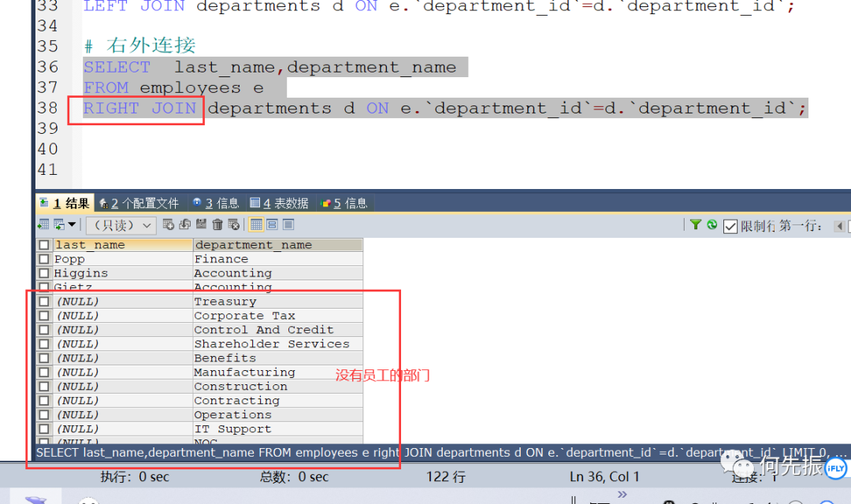Check the row checkbox for Treasury
Screen dimensions: 851x504
click(44, 302)
